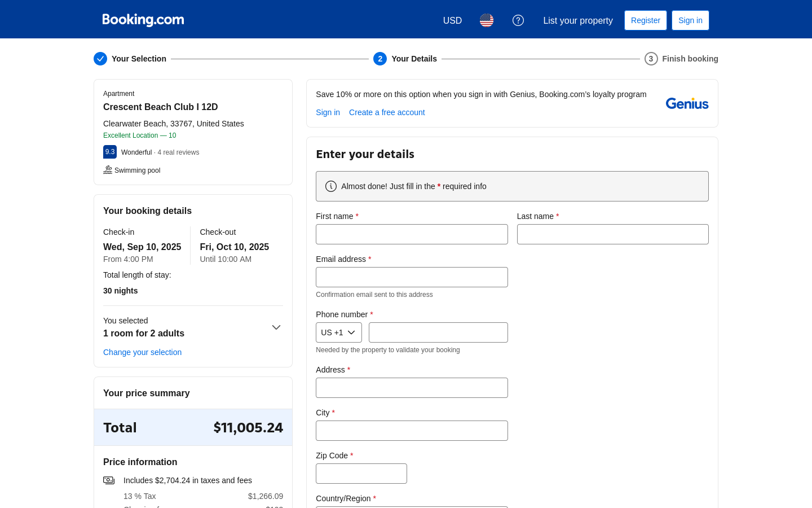This screenshot has width=812, height=508.
Task: Click into the Zip Code field
Action: coord(361,474)
